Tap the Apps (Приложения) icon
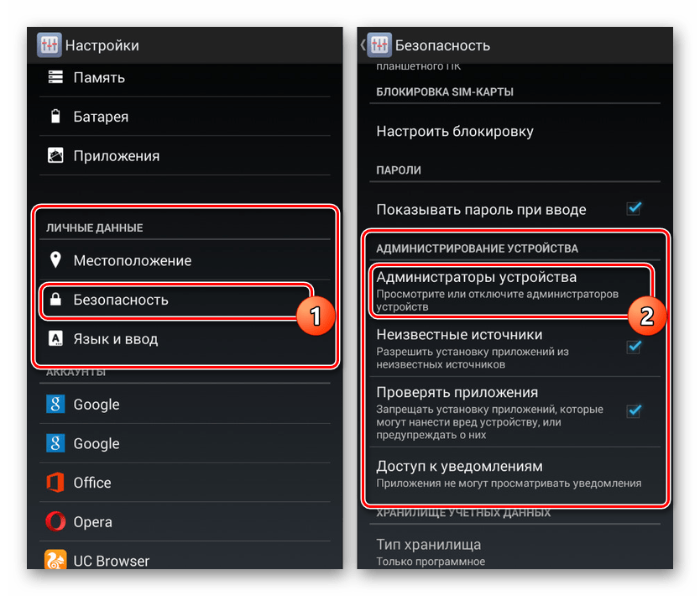The height and width of the screenshot is (596, 700). click(x=55, y=155)
